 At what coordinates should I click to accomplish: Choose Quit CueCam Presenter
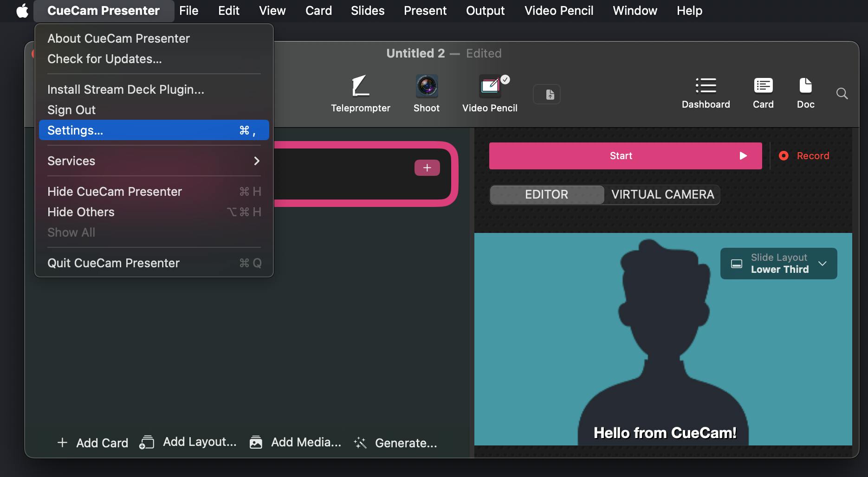coord(154,263)
